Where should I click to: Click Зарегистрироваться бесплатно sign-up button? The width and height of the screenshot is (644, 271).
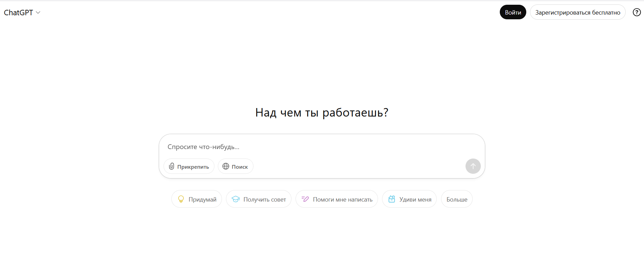pyautogui.click(x=577, y=13)
